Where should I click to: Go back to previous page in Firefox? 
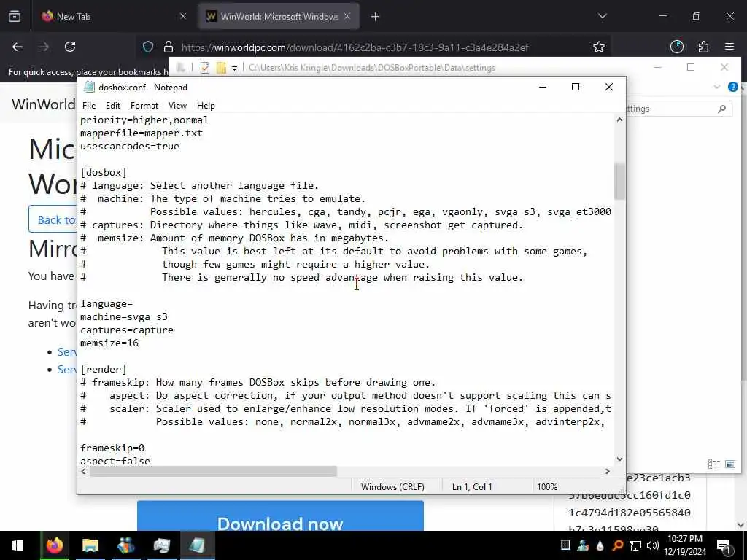point(18,47)
